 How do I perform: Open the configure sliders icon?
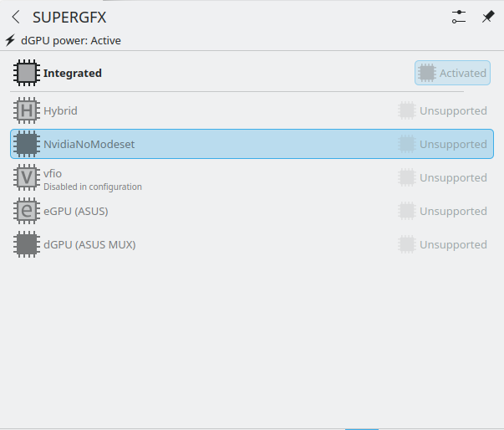[x=459, y=17]
